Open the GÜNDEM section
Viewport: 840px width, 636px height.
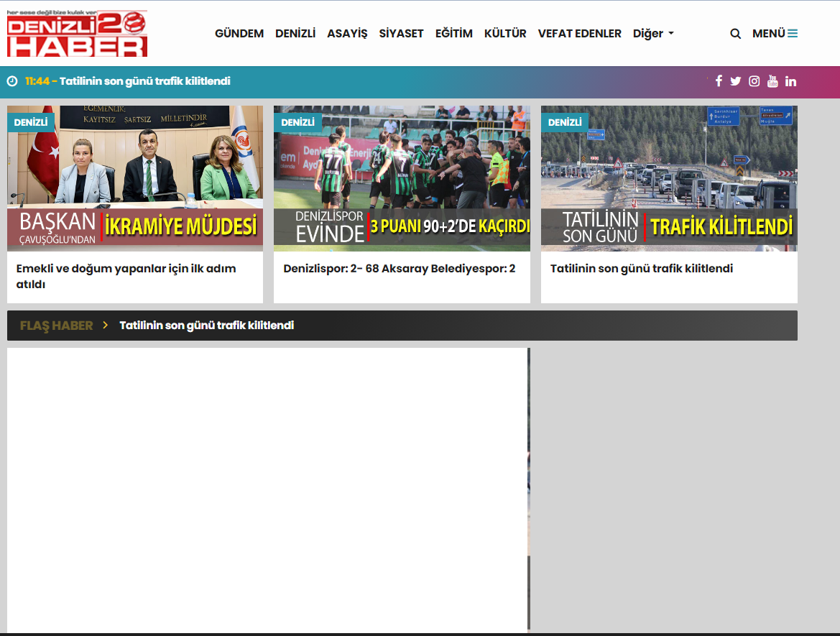[x=239, y=33]
